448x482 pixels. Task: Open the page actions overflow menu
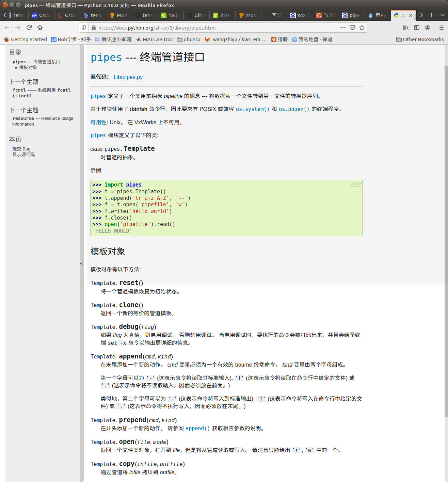tap(342, 28)
